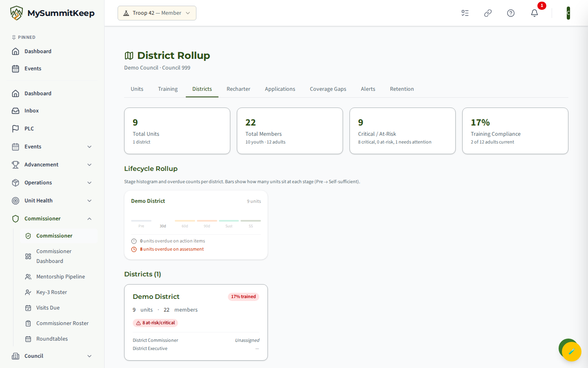The width and height of the screenshot is (588, 368).
Task: Click the Commissioner shield icon
Action: (x=16, y=219)
